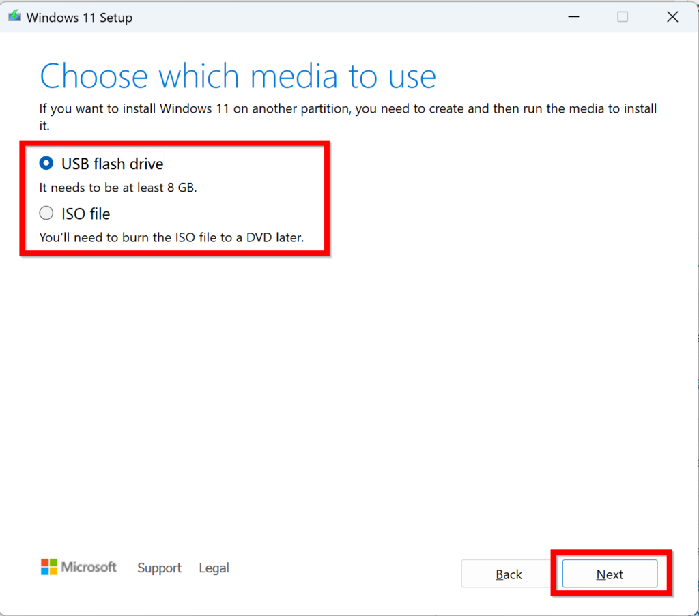Click the Microsoft wordmark text in footer
This screenshot has height=616, width=699.
pyautogui.click(x=89, y=567)
